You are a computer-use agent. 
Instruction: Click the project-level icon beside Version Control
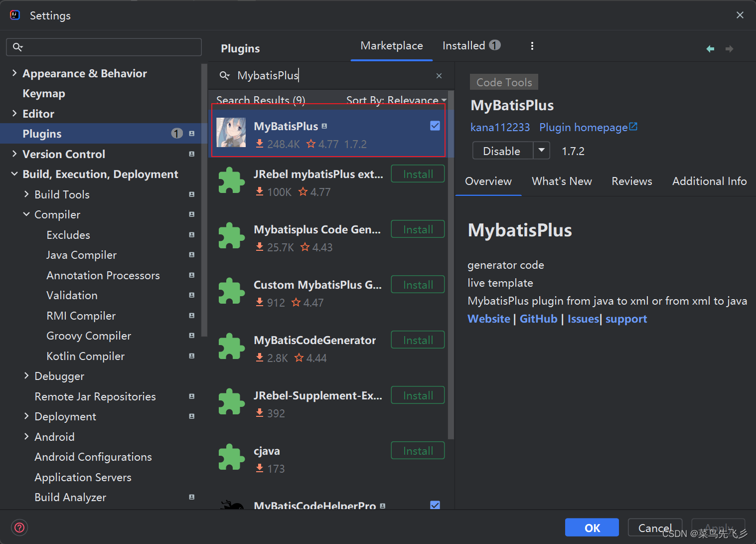(x=192, y=154)
